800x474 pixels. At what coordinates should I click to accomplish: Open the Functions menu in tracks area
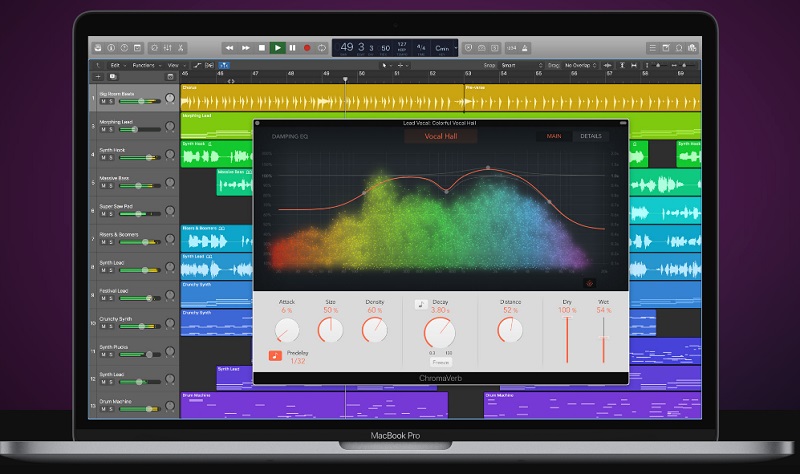tap(143, 65)
